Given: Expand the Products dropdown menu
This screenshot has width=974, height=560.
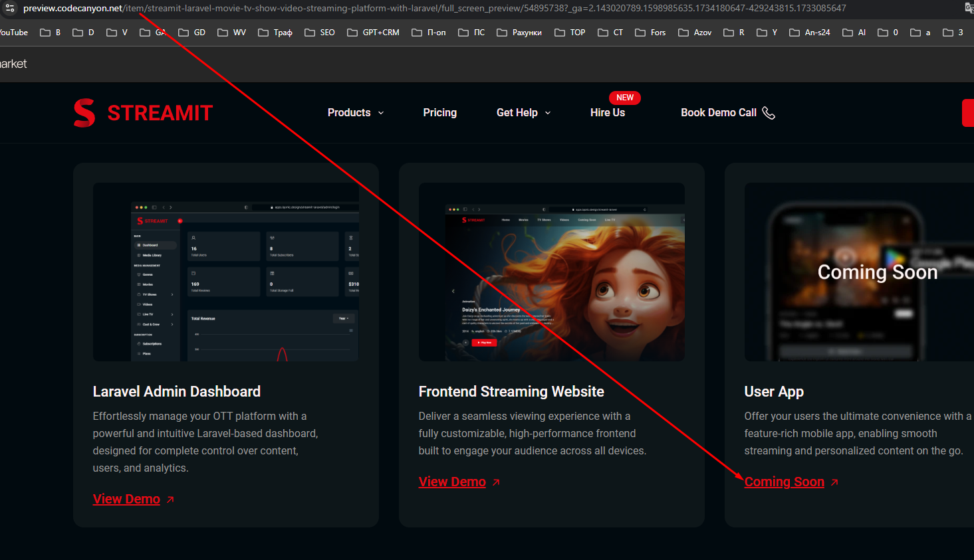Looking at the screenshot, I should point(356,113).
